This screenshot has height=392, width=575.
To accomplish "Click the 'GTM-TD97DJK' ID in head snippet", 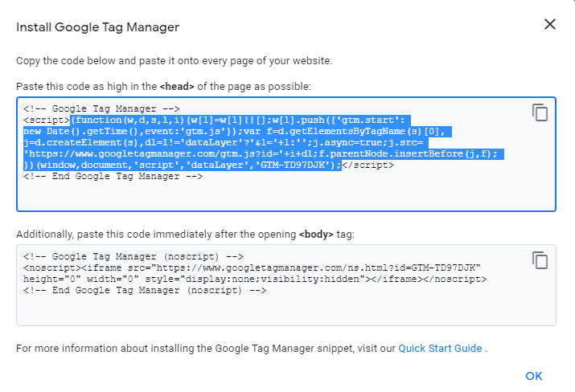I will (293, 165).
